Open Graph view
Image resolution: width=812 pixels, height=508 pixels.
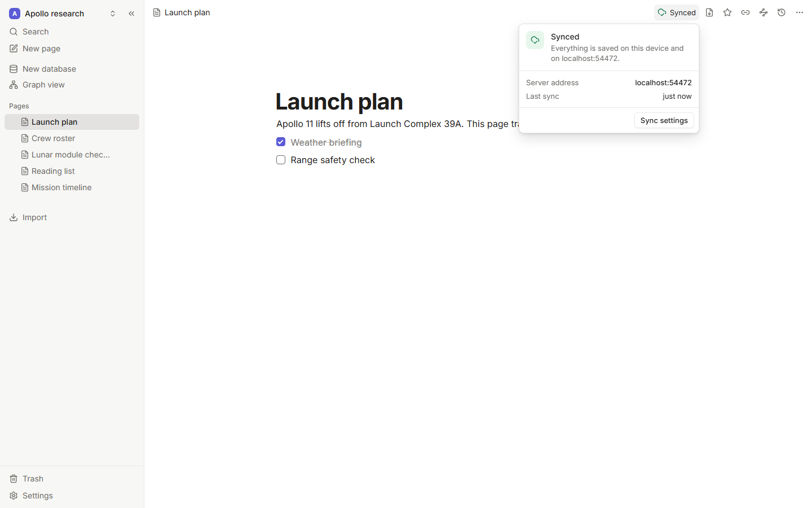pos(72,85)
